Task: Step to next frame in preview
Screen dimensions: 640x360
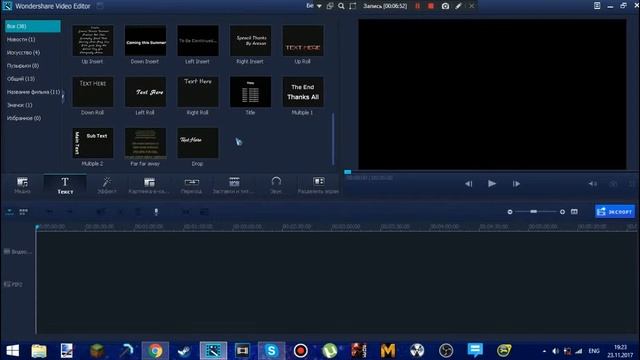Action: click(x=516, y=184)
